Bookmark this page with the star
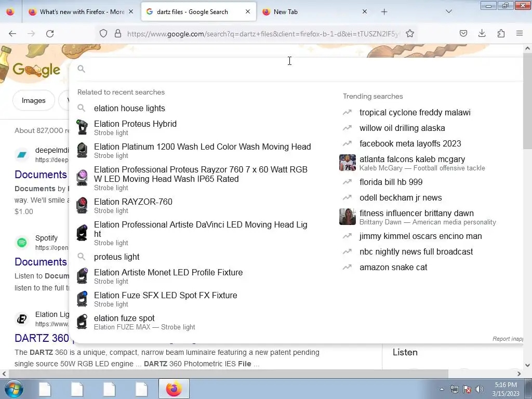Image resolution: width=532 pixels, height=399 pixels. coord(410,33)
